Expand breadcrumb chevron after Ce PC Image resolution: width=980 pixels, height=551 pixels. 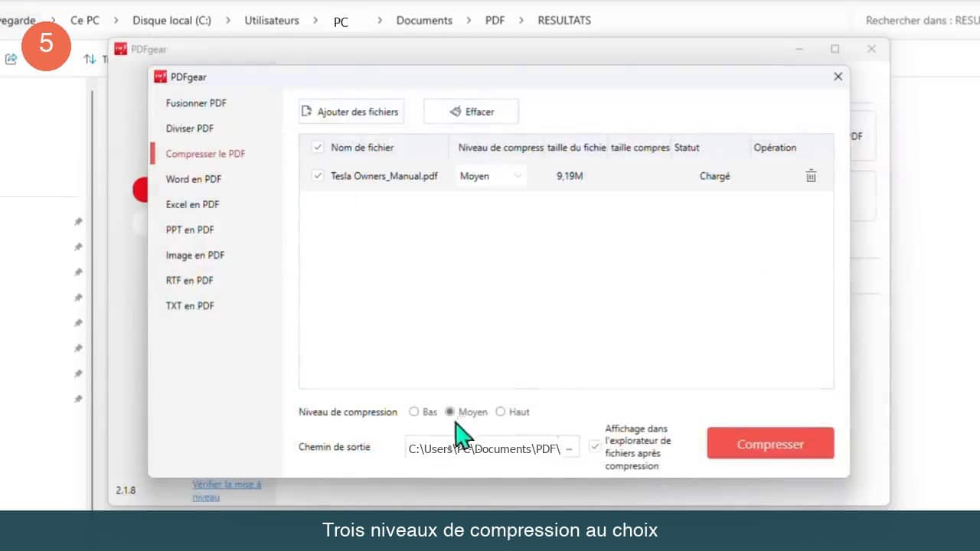(116, 21)
